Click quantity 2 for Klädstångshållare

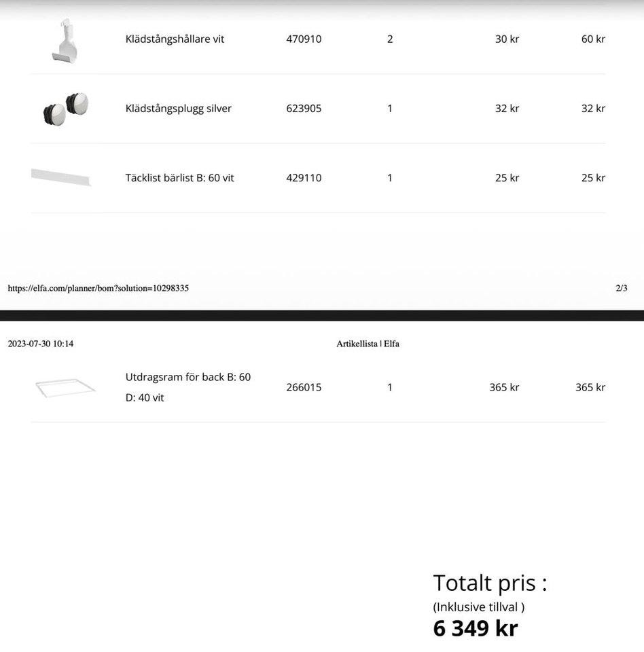390,39
